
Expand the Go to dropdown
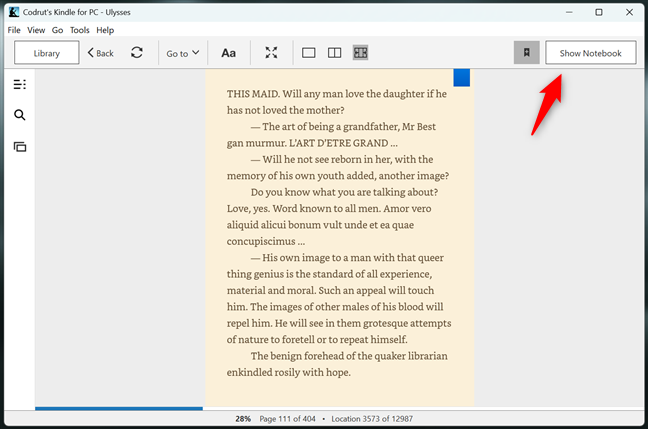(182, 53)
